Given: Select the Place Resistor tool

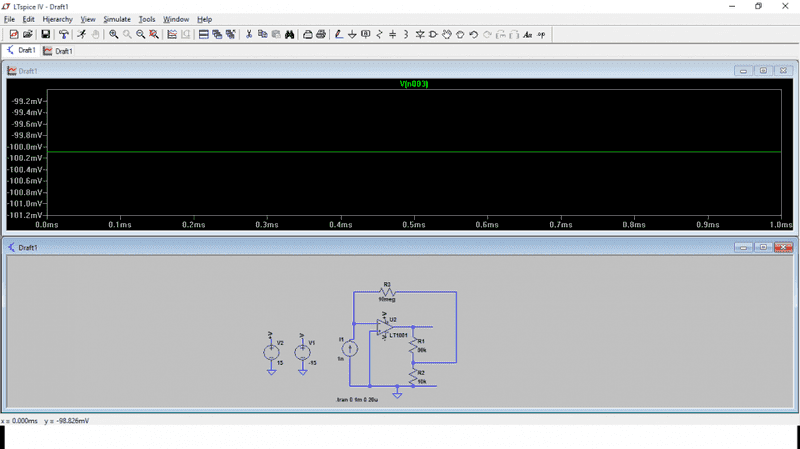Looking at the screenshot, I should tap(379, 34).
